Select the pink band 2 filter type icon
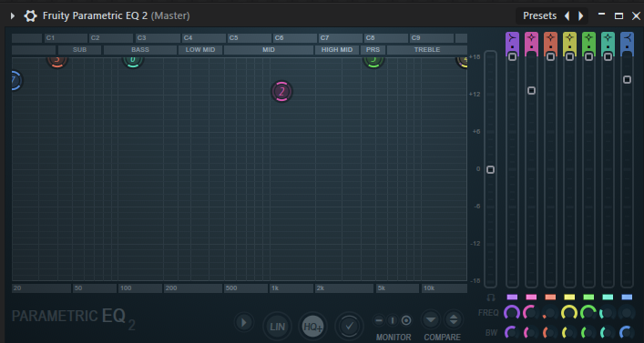This screenshot has width=644, height=343. (531, 38)
